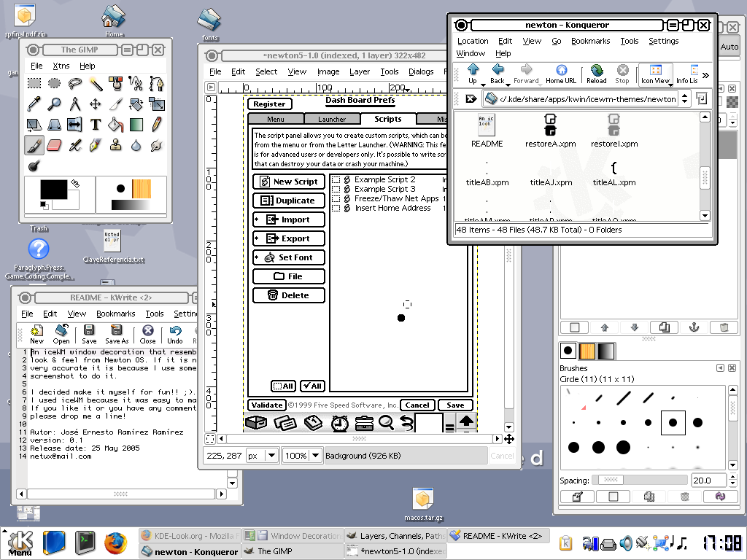
Task: Go to Home URL in Konqueror
Action: [561, 74]
